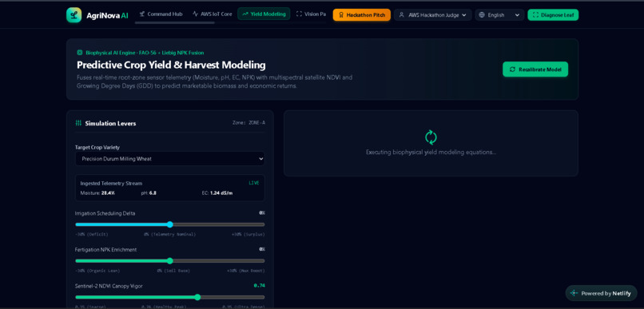Image resolution: width=644 pixels, height=309 pixels.
Task: Click the Zone: ZONE-A label
Action: pyautogui.click(x=248, y=123)
